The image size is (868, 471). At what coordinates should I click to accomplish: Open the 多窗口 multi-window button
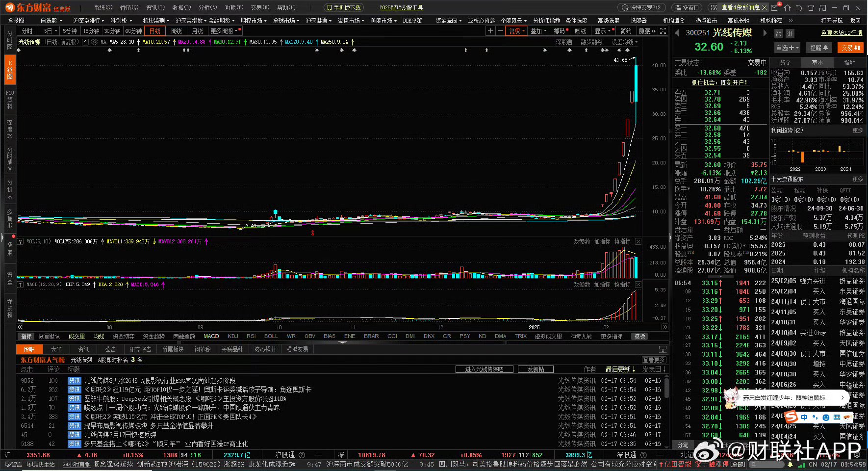687,8
